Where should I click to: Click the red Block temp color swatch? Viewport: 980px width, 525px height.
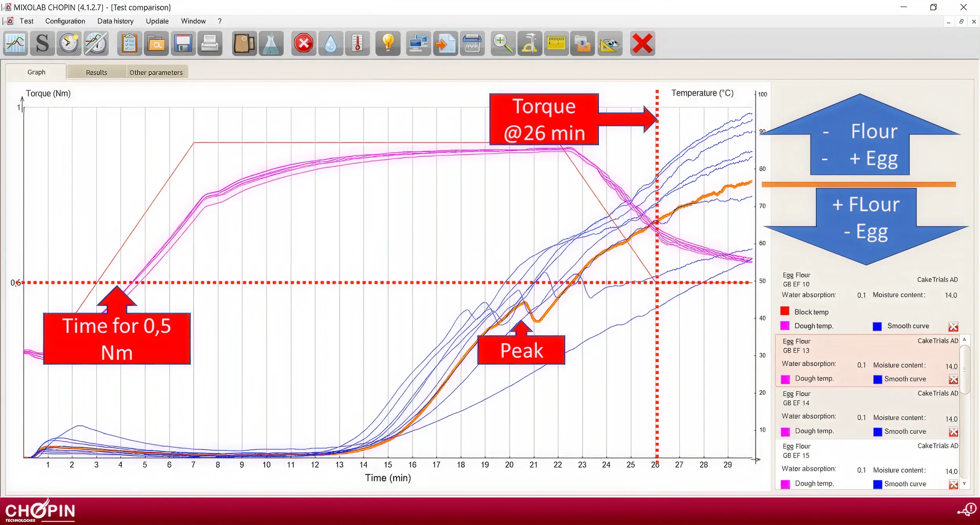pyautogui.click(x=785, y=311)
